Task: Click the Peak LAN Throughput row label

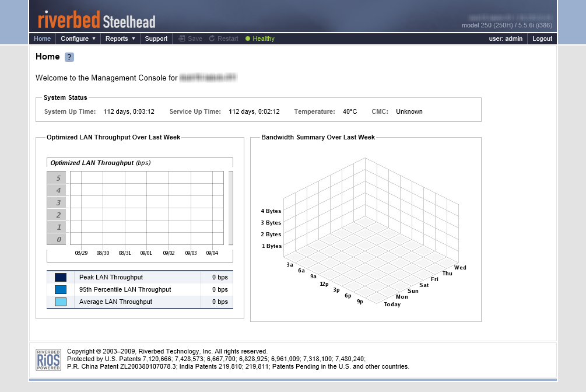Action: pos(111,277)
